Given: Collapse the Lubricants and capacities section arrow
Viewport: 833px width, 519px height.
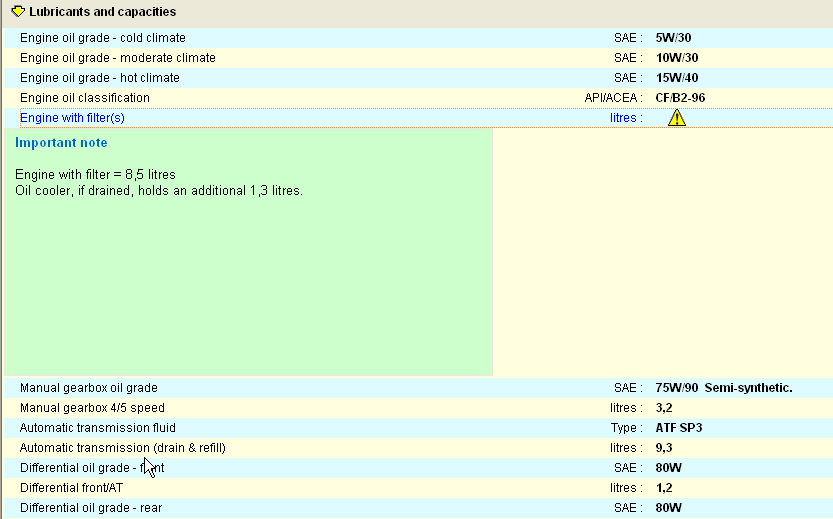Looking at the screenshot, I should click(x=17, y=12).
